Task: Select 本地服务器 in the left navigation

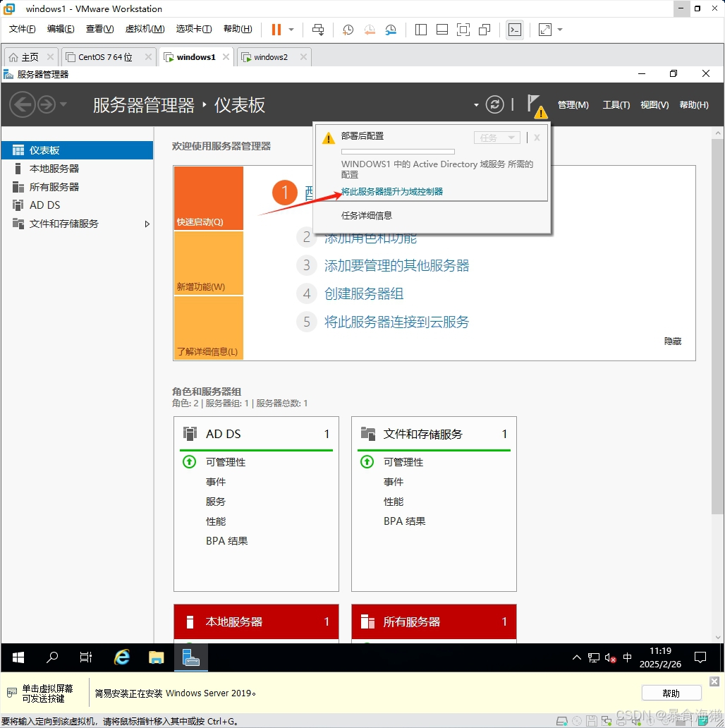Action: [x=77, y=169]
